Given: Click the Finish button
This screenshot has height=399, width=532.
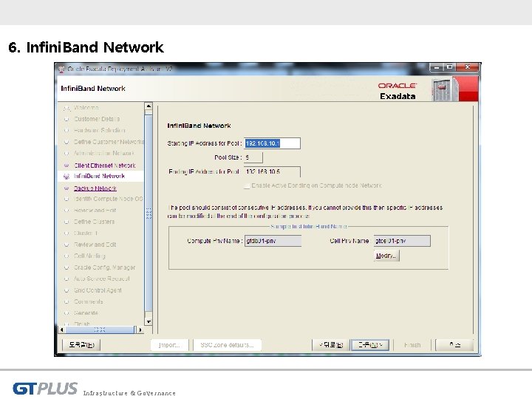Looking at the screenshot, I should click(x=412, y=345).
